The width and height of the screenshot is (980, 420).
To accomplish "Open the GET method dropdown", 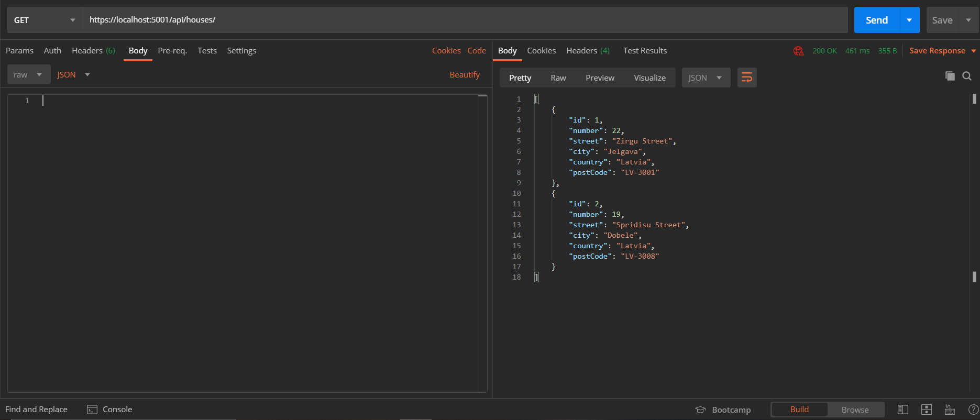I will tap(45, 20).
